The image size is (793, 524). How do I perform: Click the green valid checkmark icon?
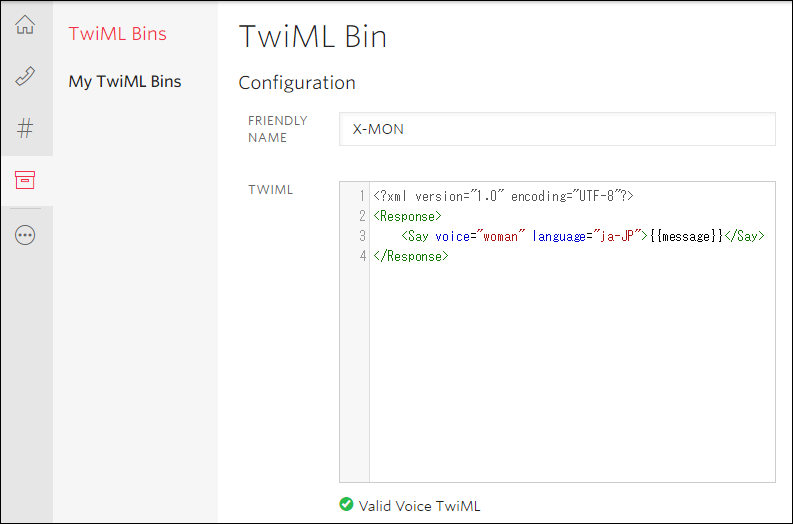coord(346,505)
